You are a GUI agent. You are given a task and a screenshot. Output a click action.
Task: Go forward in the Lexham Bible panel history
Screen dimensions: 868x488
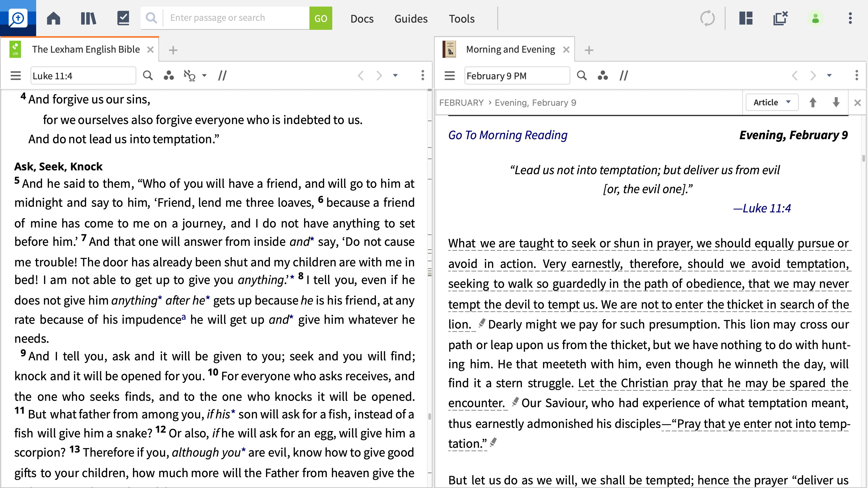click(379, 75)
